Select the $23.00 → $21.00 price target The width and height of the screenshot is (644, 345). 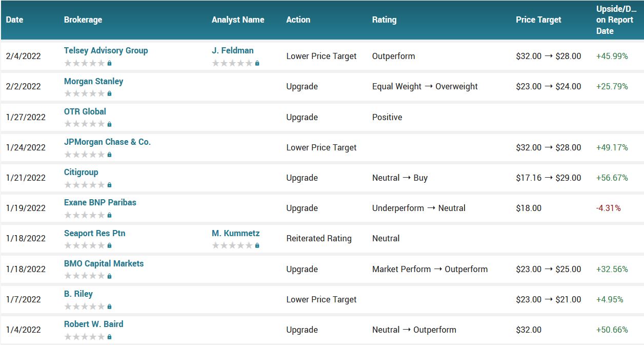(549, 299)
